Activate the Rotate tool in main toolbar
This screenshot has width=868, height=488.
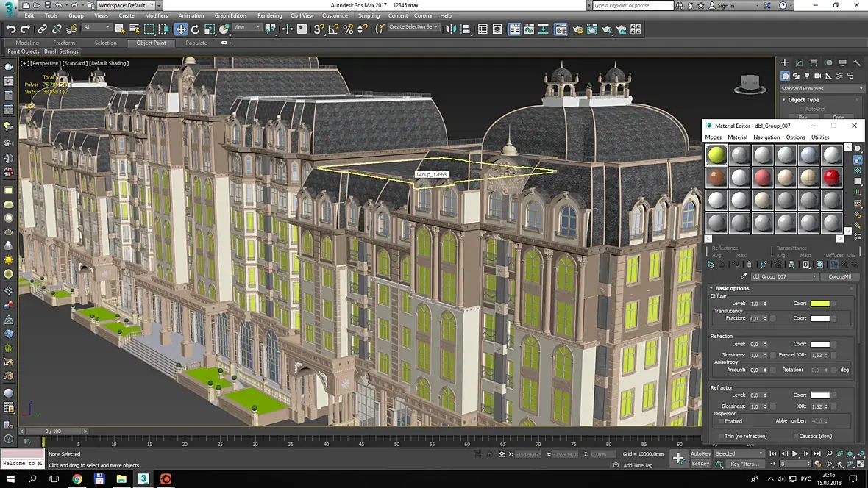(195, 29)
